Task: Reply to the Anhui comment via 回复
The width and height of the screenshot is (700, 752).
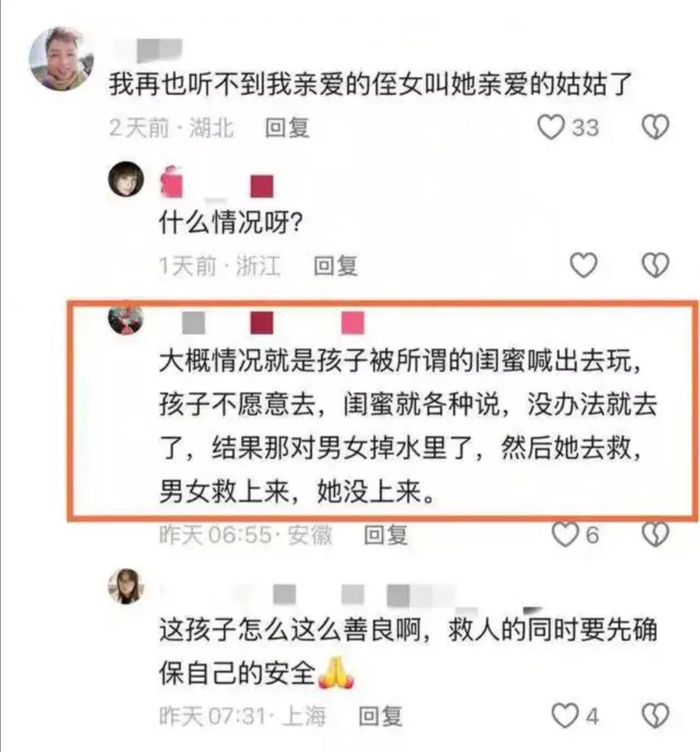Action: click(386, 534)
